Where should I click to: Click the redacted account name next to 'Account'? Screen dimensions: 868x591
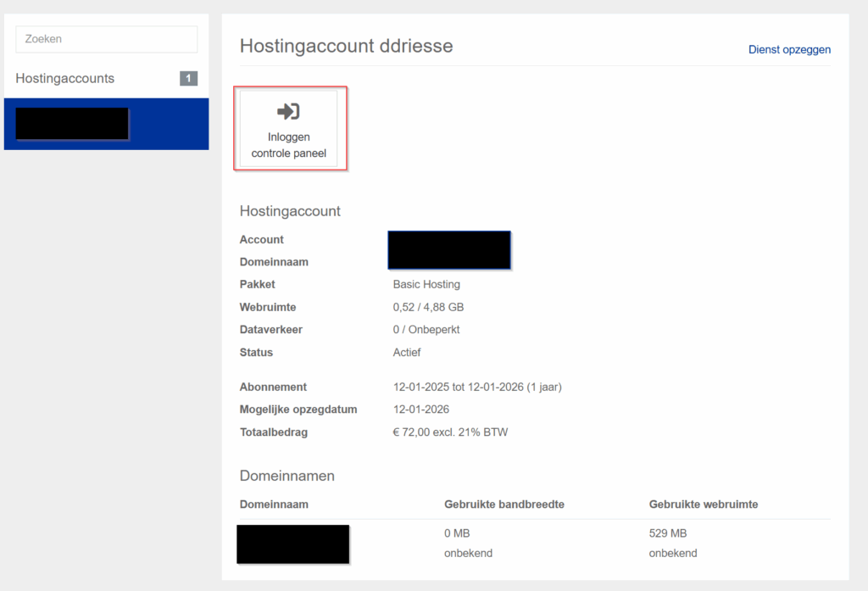[x=449, y=249]
